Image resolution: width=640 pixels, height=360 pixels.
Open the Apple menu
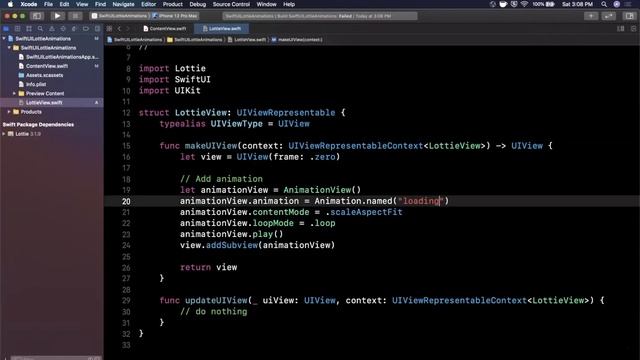click(10, 4)
